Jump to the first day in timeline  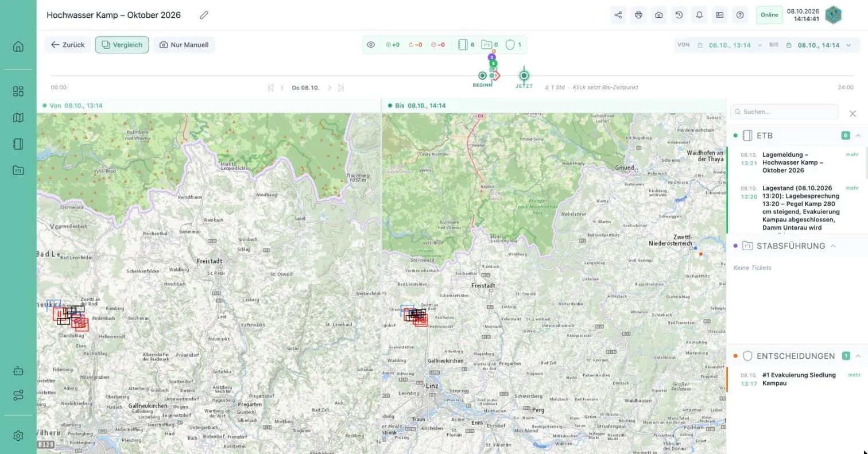click(270, 88)
